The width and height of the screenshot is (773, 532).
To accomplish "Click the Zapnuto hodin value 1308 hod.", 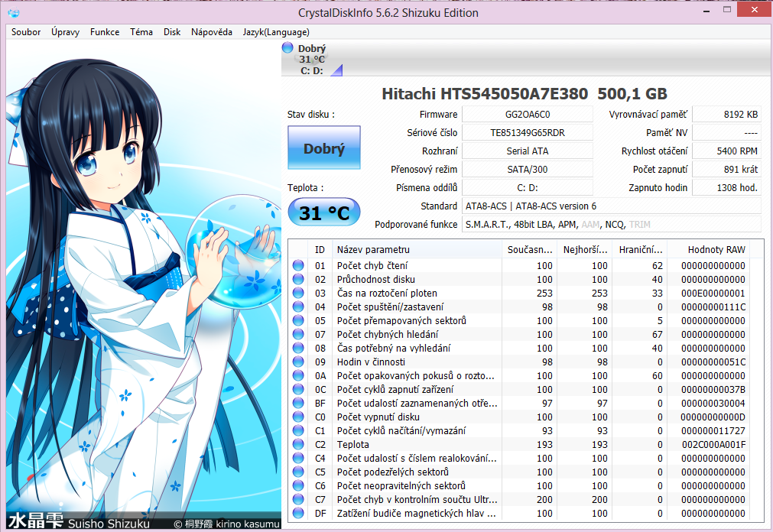I will [726, 187].
